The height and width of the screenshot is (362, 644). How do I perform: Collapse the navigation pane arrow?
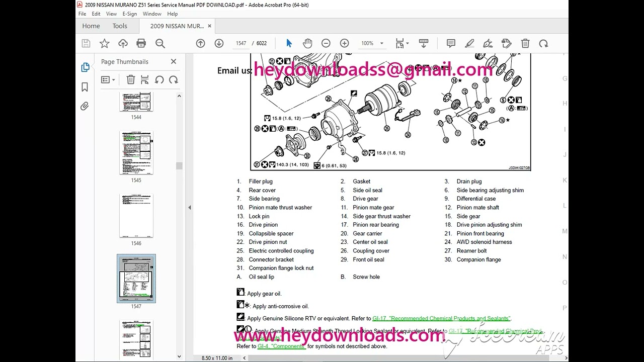[190, 208]
